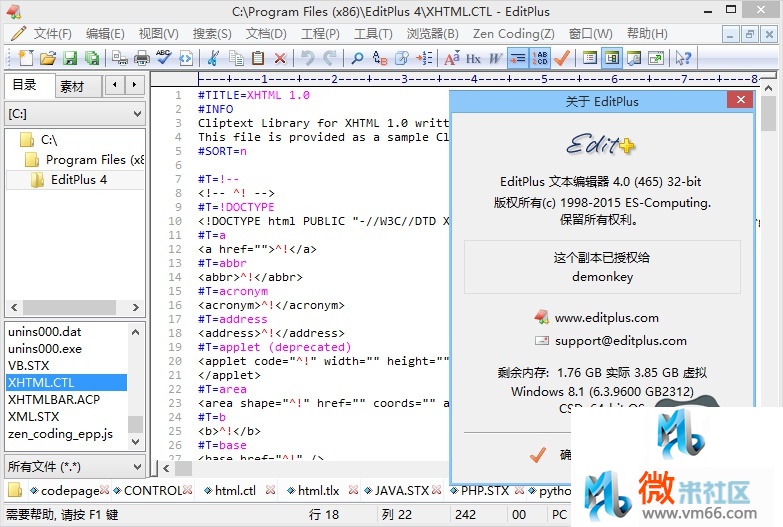
Task: Undo the last action with the toolbar arrow
Action: tap(308, 58)
